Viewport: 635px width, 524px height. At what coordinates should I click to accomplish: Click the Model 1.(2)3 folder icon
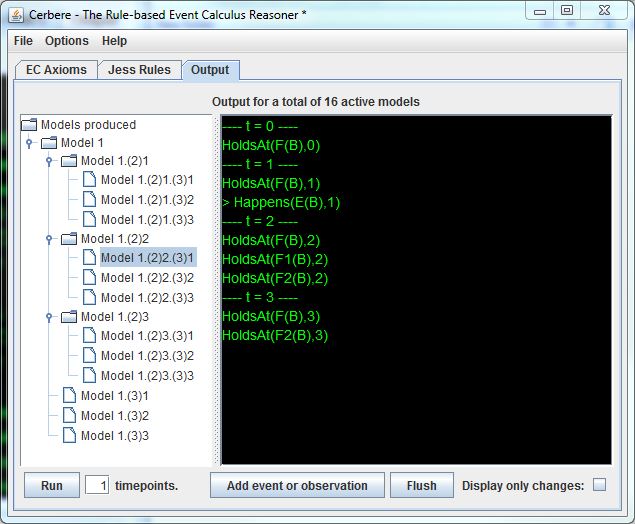(x=69, y=317)
